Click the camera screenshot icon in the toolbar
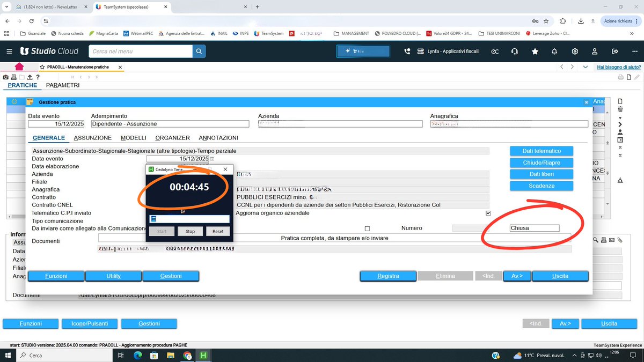 pyautogui.click(x=6, y=77)
